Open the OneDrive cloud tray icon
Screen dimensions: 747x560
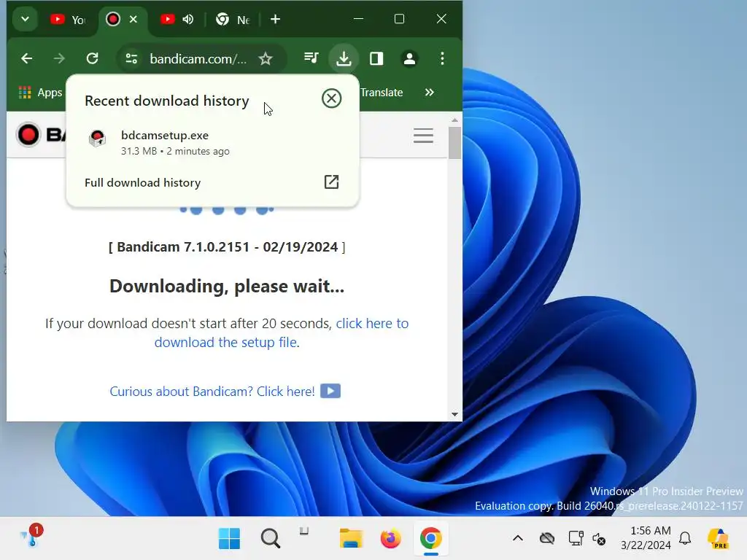click(x=547, y=539)
